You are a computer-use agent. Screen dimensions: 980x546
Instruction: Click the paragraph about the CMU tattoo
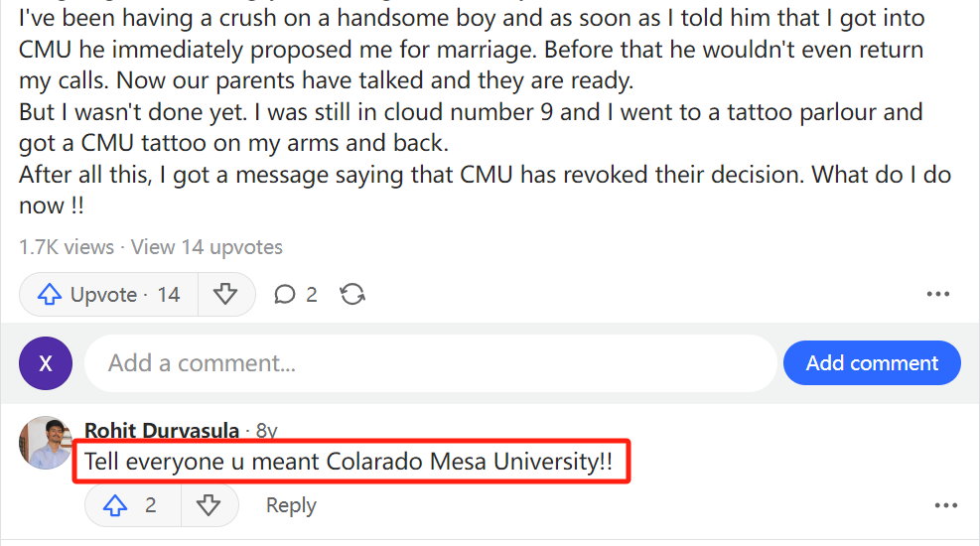471,127
